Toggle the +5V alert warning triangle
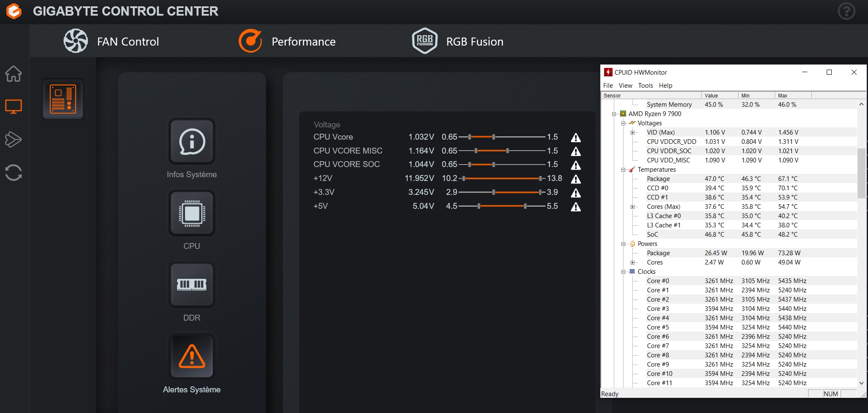The width and height of the screenshot is (868, 413). pyautogui.click(x=575, y=207)
